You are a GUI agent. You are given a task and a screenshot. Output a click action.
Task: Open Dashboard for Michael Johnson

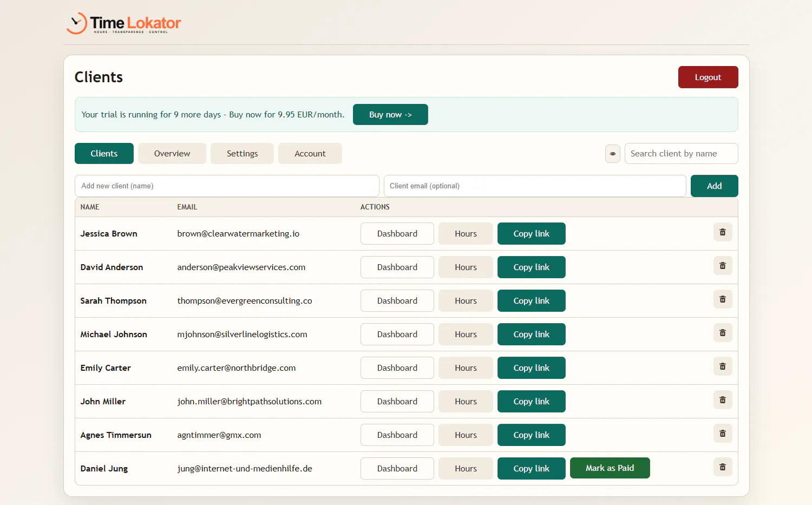(x=397, y=334)
